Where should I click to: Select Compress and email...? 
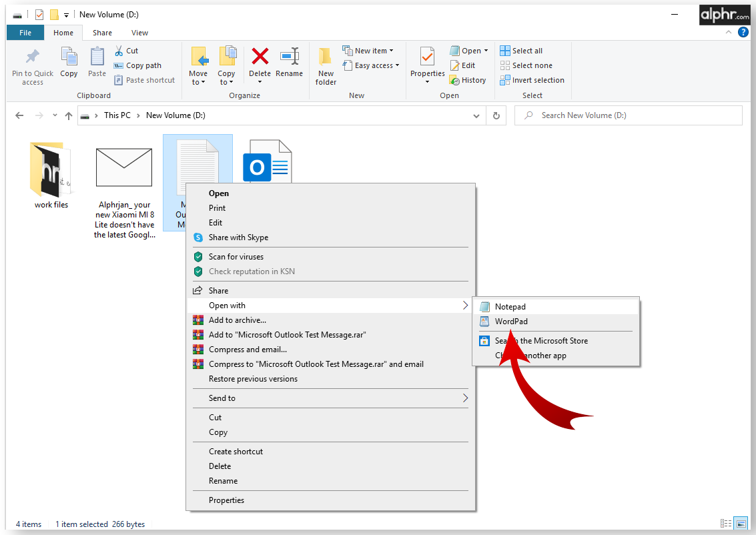pyautogui.click(x=330, y=350)
